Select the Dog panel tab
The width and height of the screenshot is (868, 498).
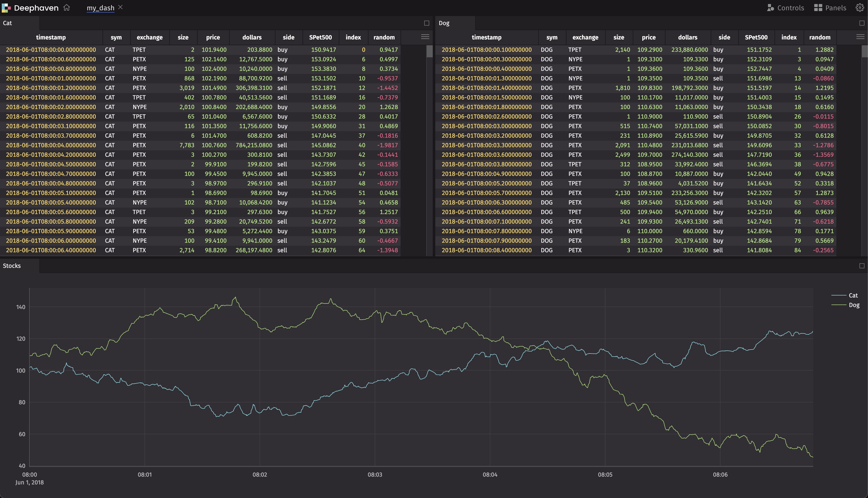point(444,23)
